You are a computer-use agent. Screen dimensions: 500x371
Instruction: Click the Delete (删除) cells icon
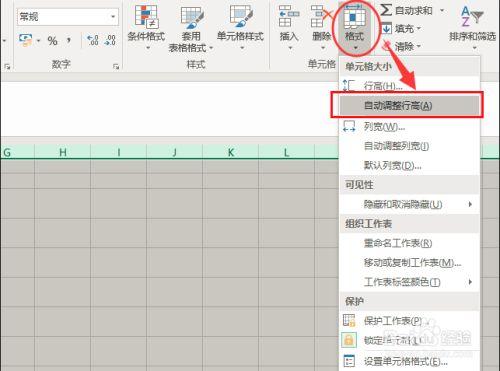321,16
